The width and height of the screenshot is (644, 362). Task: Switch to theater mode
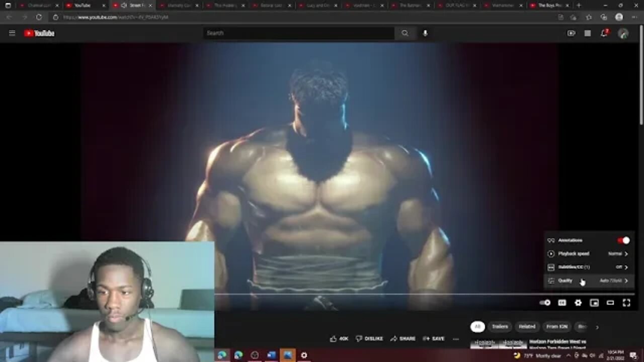point(610,303)
